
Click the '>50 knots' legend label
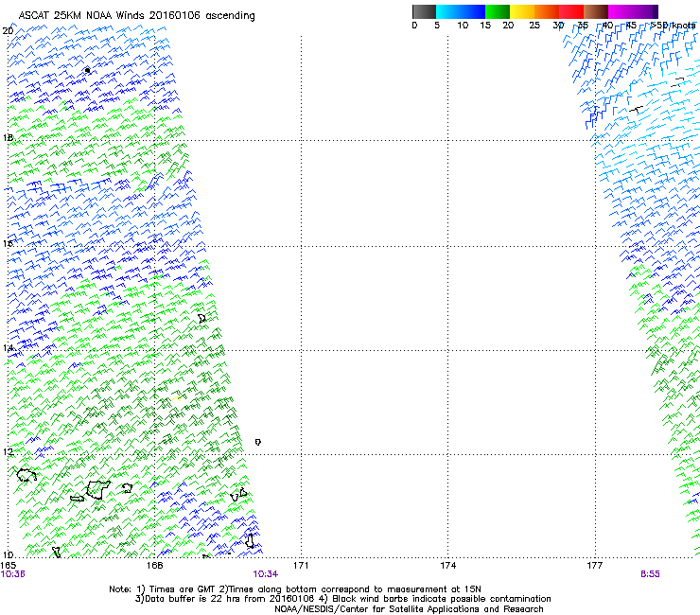pyautogui.click(x=673, y=26)
